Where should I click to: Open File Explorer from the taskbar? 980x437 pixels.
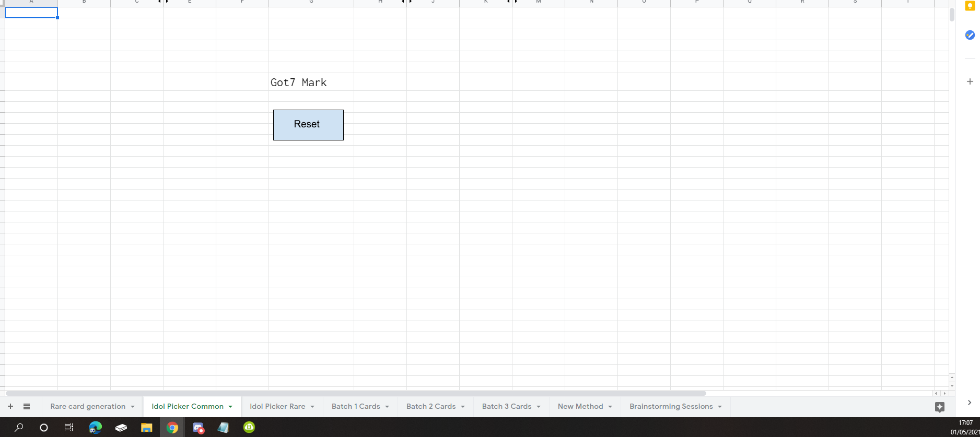pos(146,428)
